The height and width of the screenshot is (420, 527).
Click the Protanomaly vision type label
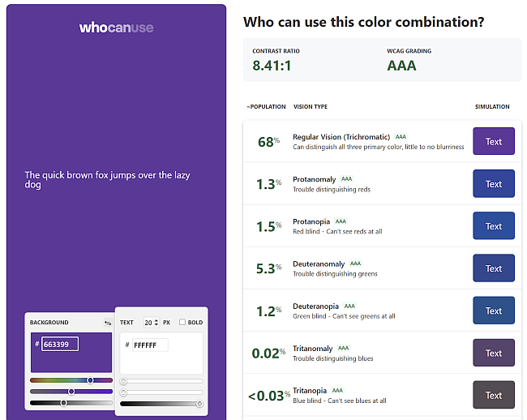[x=315, y=179]
